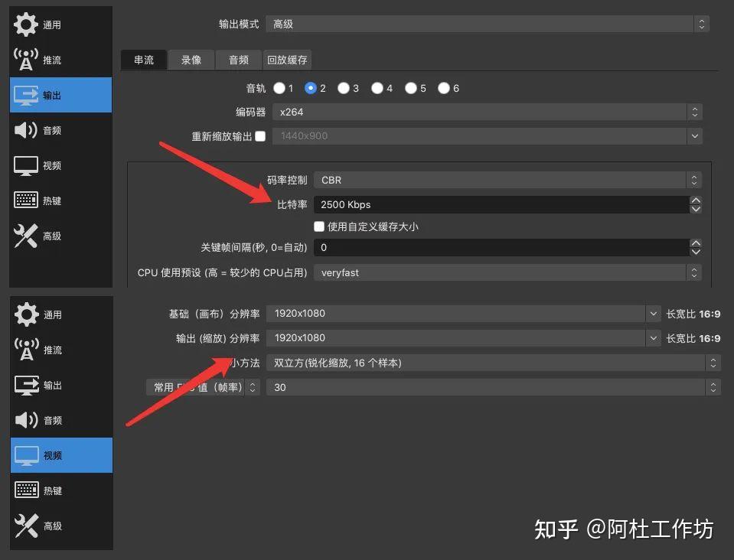Switch to the Replay Buffer (回放缓存) tab
Image resolution: width=734 pixels, height=560 pixels.
coord(287,60)
